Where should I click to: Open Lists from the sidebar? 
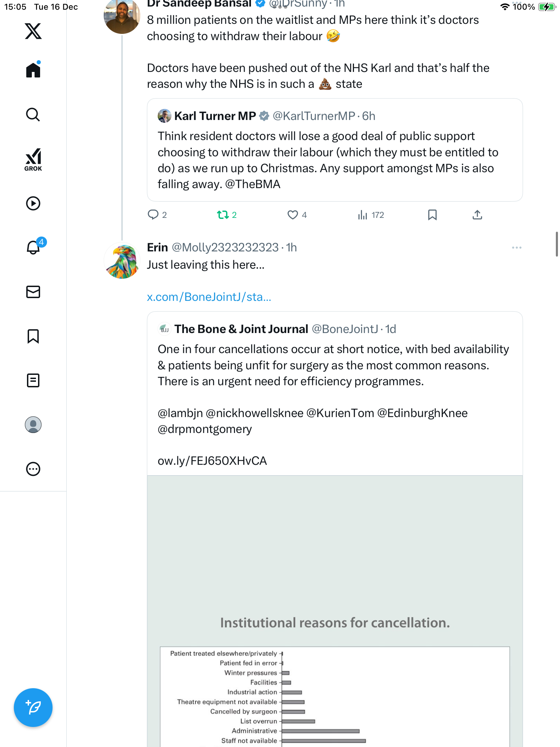point(33,380)
